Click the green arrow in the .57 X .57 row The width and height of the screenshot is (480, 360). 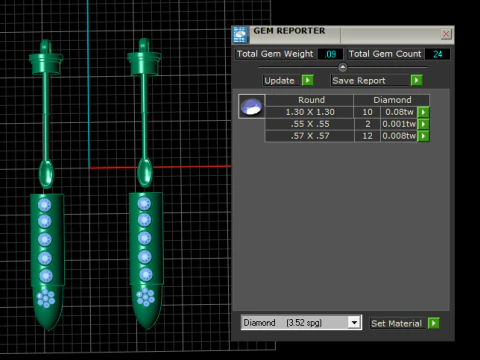click(423, 136)
